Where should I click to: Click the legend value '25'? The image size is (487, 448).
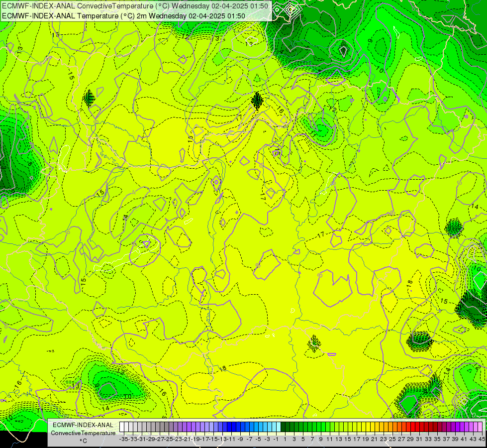(392, 440)
